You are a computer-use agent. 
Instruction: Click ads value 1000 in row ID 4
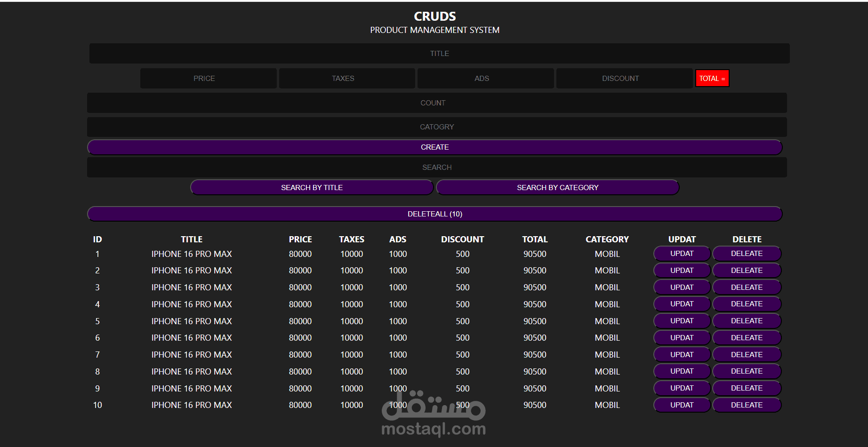tap(398, 304)
